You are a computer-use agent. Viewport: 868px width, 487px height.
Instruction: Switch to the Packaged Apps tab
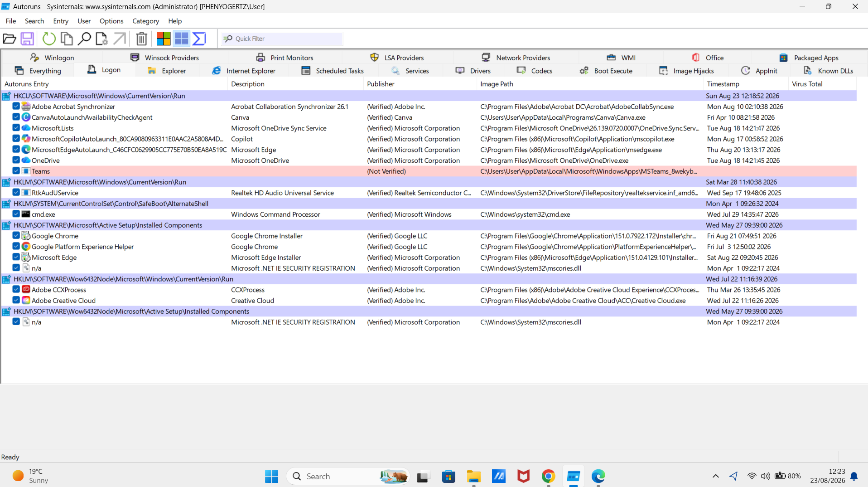[809, 58]
